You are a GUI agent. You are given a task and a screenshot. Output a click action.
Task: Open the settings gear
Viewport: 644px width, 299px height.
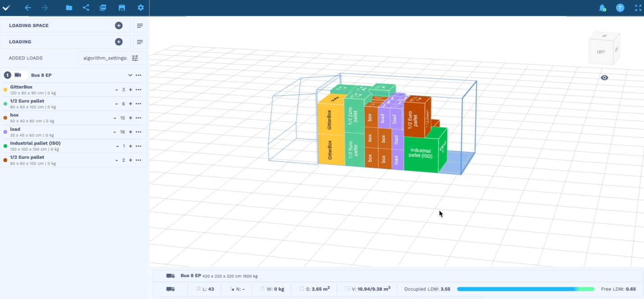[141, 8]
